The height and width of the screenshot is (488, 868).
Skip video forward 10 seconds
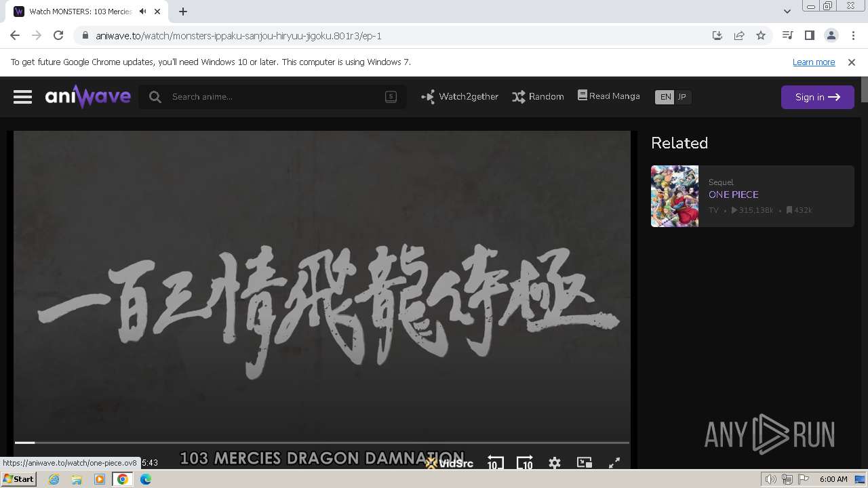[x=524, y=462]
